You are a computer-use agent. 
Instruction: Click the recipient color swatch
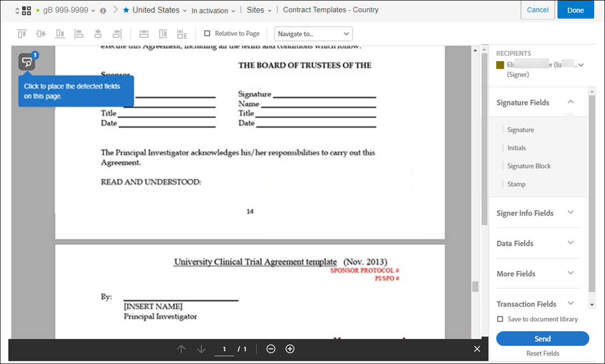point(500,65)
